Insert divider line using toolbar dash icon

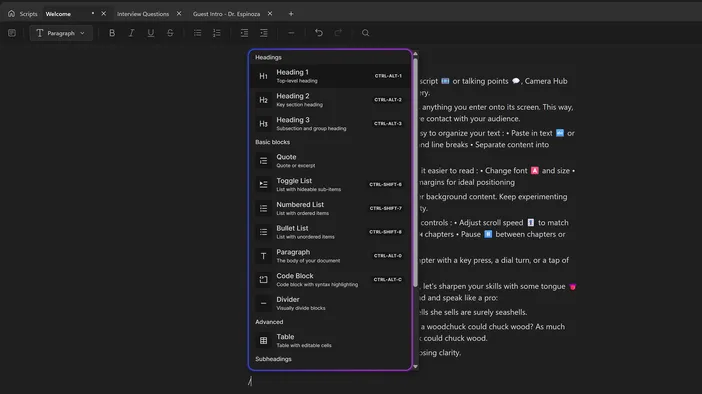click(x=291, y=33)
